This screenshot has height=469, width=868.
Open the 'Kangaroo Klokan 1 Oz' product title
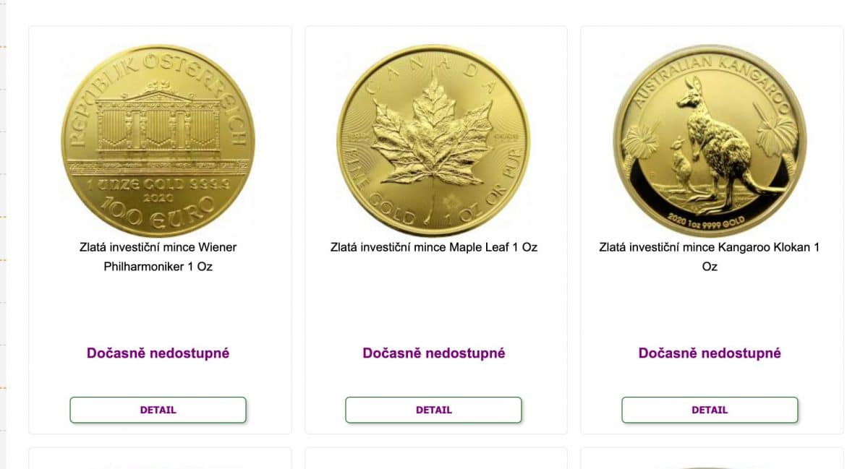pos(710,257)
